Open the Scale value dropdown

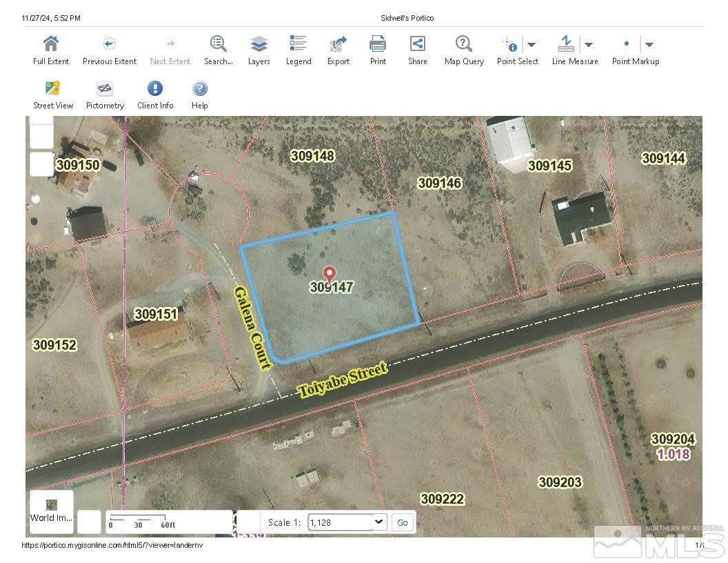pos(378,522)
